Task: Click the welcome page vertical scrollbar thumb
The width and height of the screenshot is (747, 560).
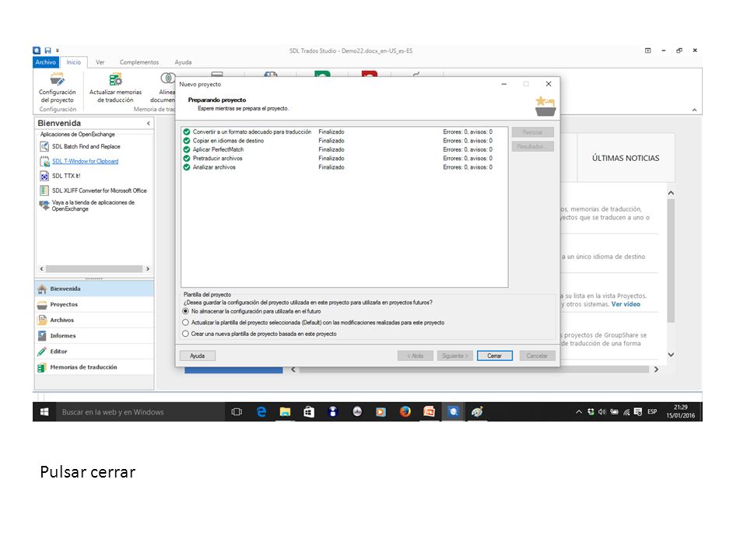Action: point(671,261)
